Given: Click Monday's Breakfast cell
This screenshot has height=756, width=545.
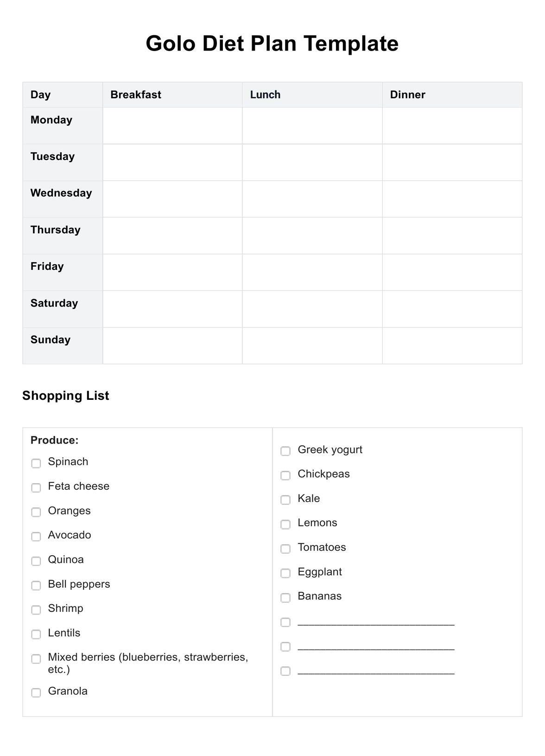Looking at the screenshot, I should point(172,126).
